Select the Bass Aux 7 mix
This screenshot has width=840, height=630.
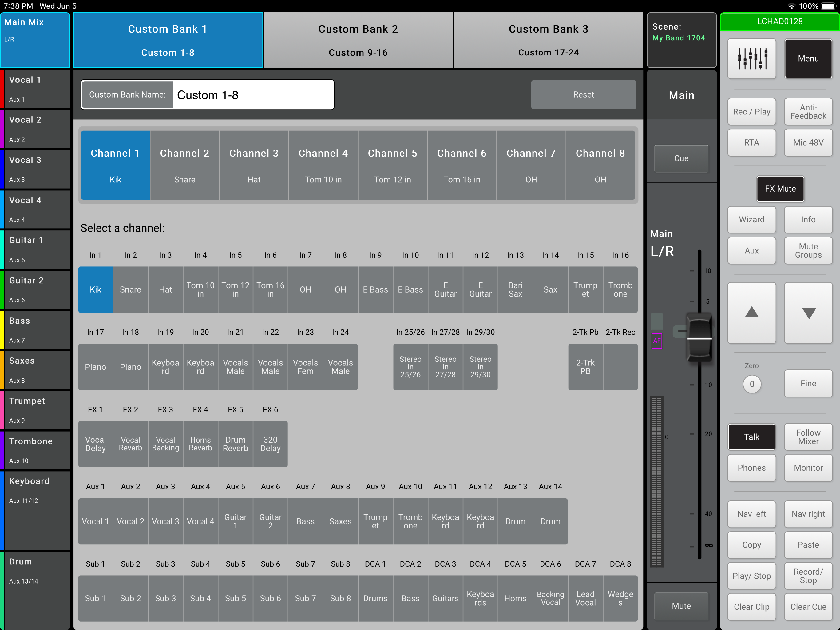[x=35, y=330]
